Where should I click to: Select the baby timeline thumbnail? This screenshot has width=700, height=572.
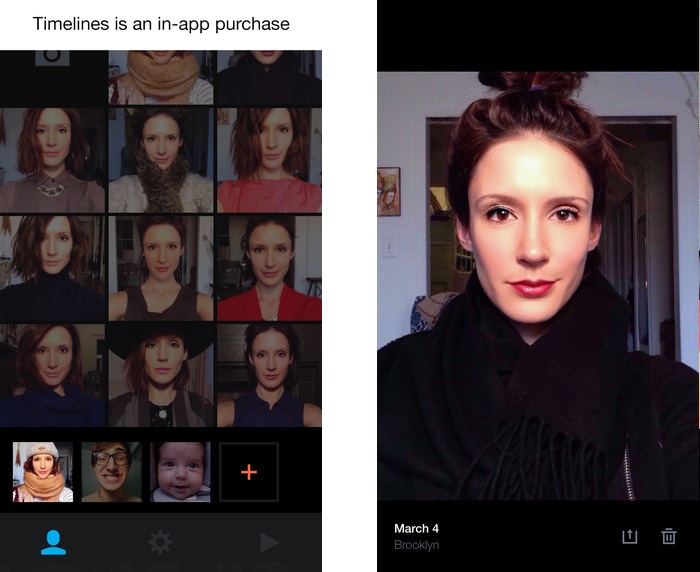pos(180,472)
